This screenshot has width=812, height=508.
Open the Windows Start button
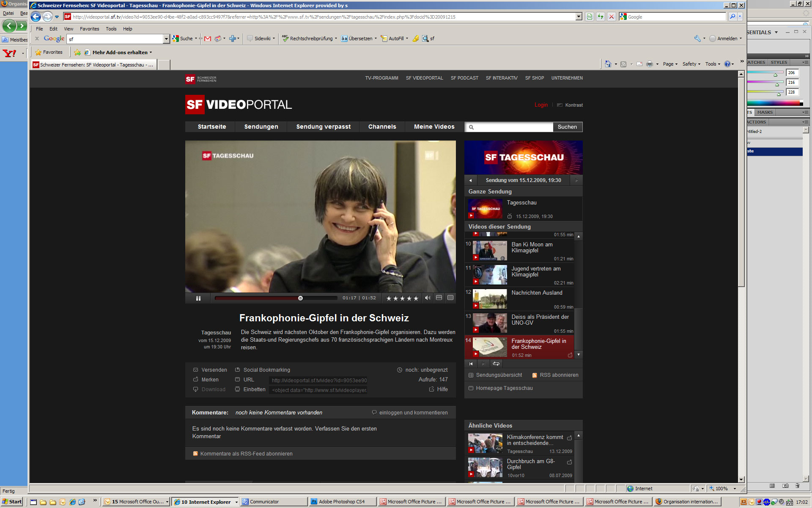coord(12,502)
